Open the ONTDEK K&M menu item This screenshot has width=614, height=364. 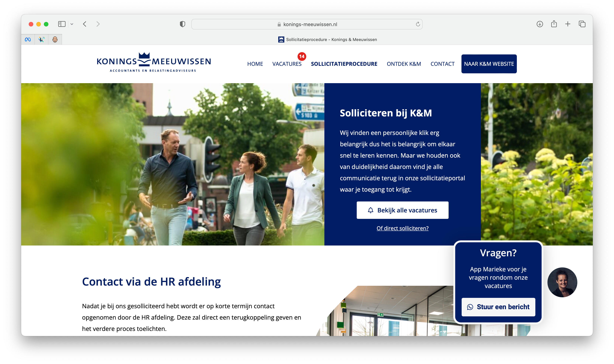click(404, 64)
